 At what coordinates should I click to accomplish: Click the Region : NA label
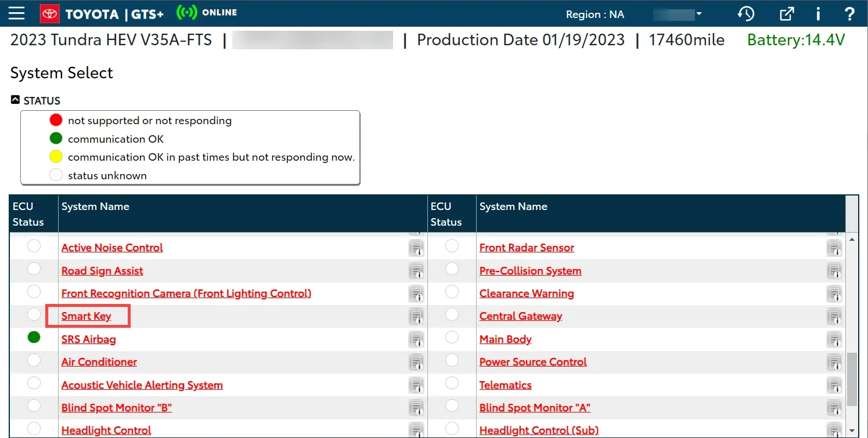tap(595, 15)
